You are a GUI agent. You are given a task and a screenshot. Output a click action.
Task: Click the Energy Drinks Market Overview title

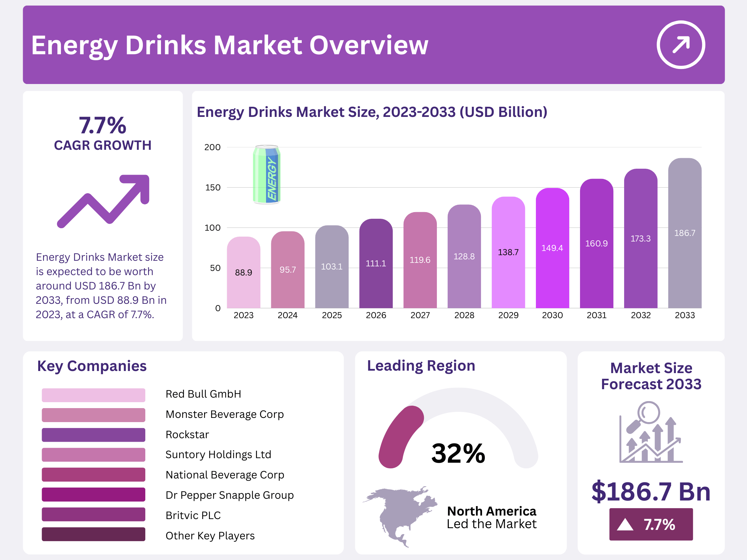click(x=230, y=45)
